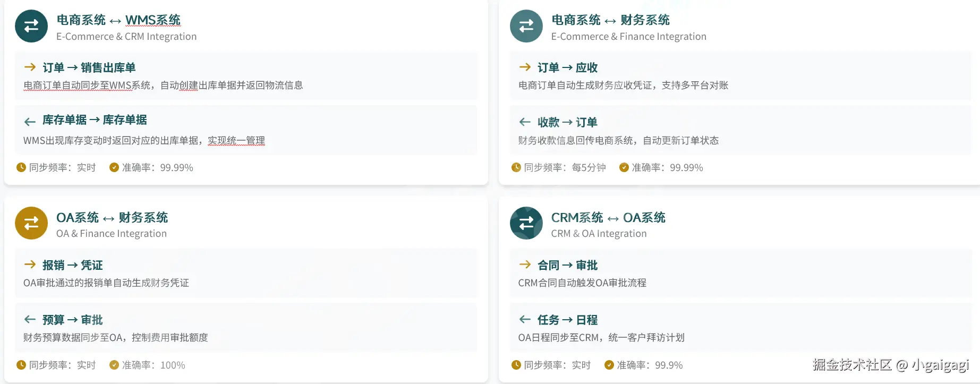This screenshot has height=384, width=980.
Task: Click the check badge next to 准确率：100%
Action: point(114,365)
